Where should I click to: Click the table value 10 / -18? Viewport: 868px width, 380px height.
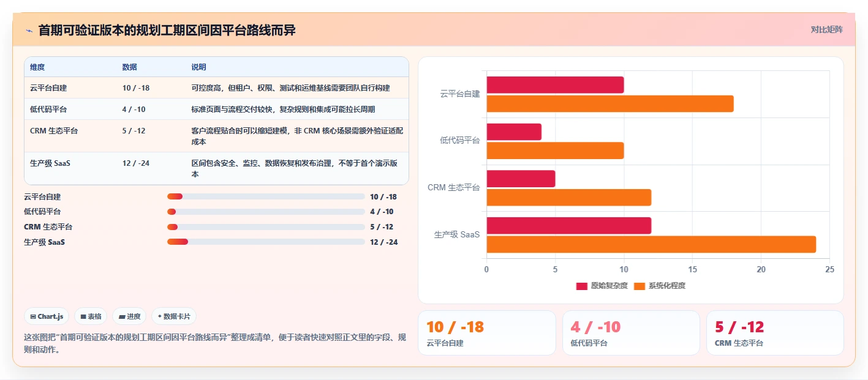tap(136, 88)
